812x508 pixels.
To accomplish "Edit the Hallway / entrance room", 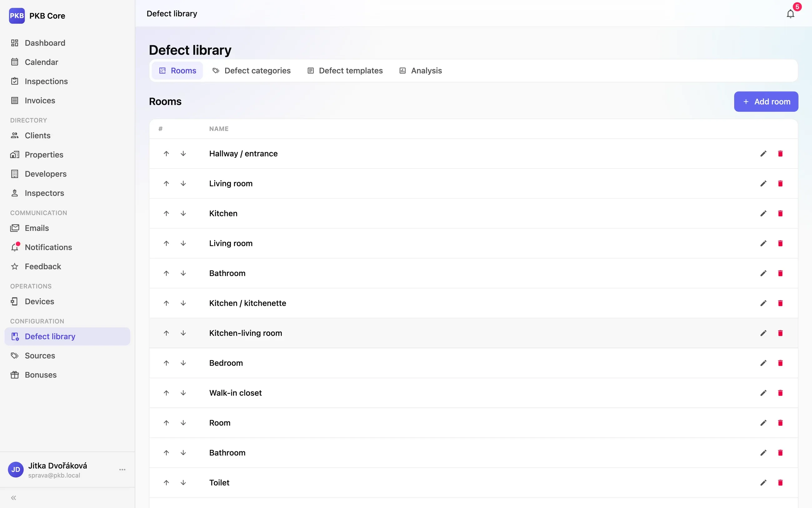I will (x=763, y=153).
